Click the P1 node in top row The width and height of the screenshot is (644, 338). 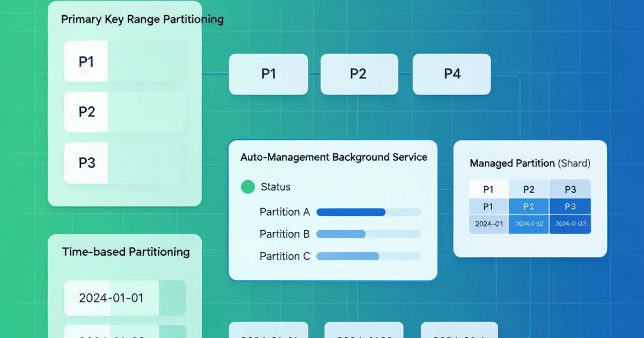(x=268, y=74)
